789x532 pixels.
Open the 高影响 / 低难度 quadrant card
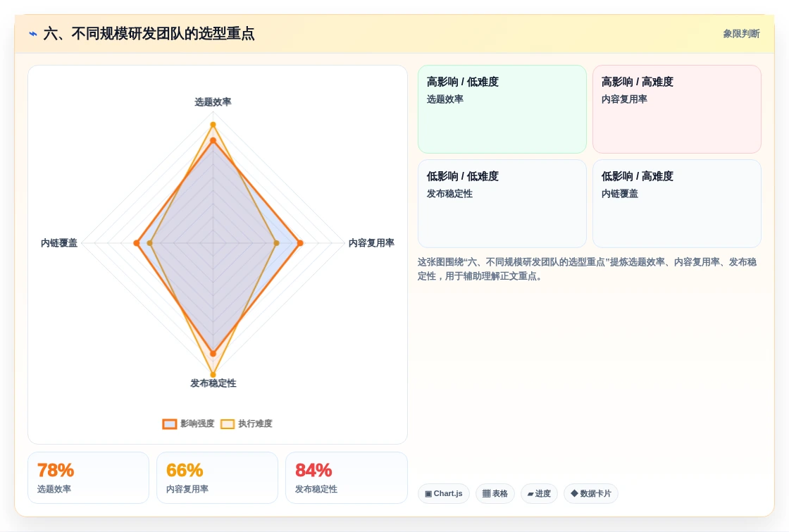pos(502,109)
